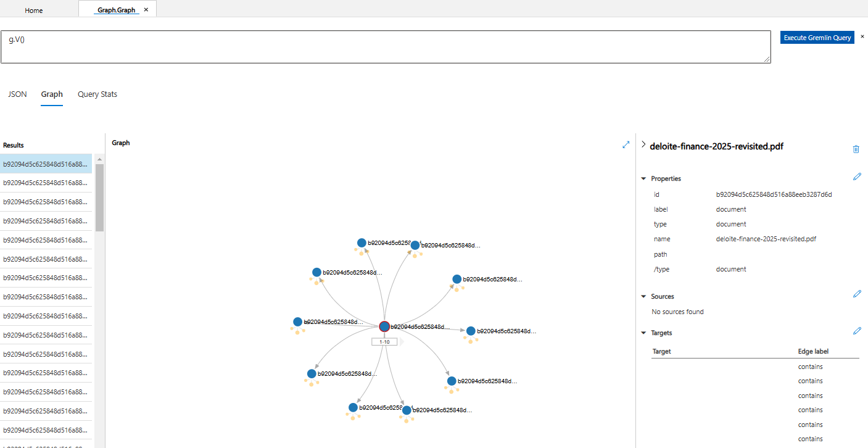868x448 pixels.
Task: Edit the vertex Properties with pencil icon
Action: [x=858, y=176]
